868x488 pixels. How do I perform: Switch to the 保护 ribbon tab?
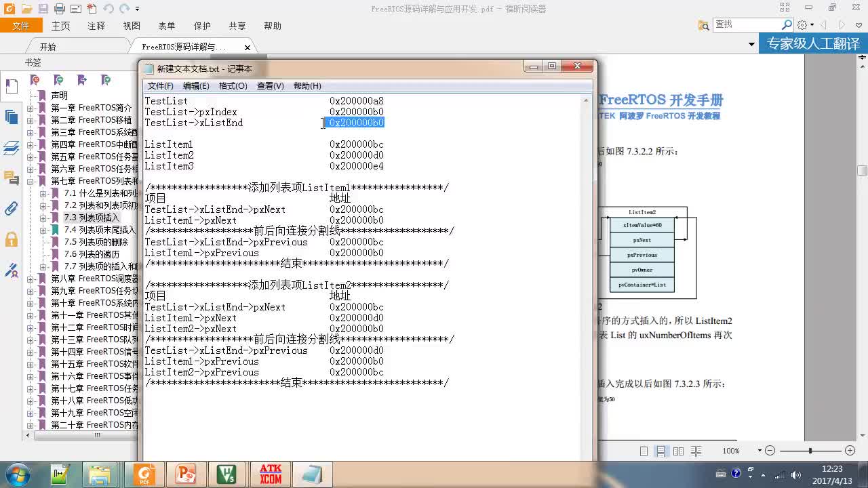202,26
